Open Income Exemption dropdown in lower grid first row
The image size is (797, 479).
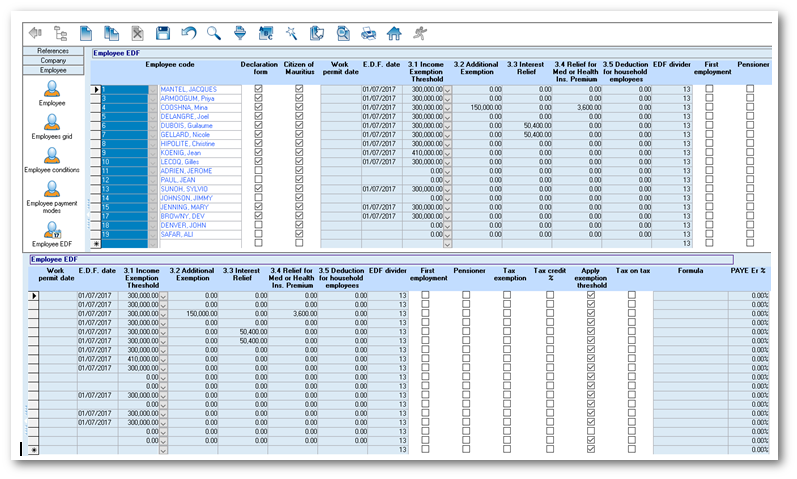(x=163, y=296)
